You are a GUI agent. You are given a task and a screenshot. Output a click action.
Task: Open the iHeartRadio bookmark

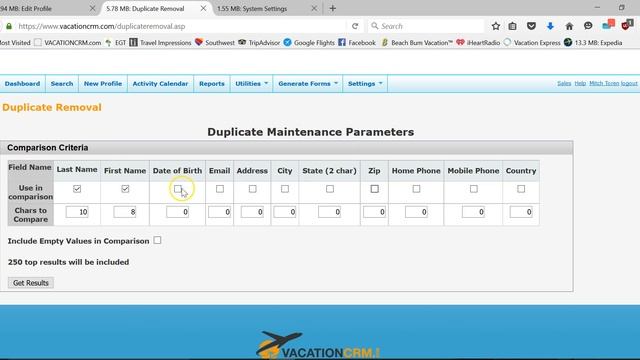pos(478,42)
